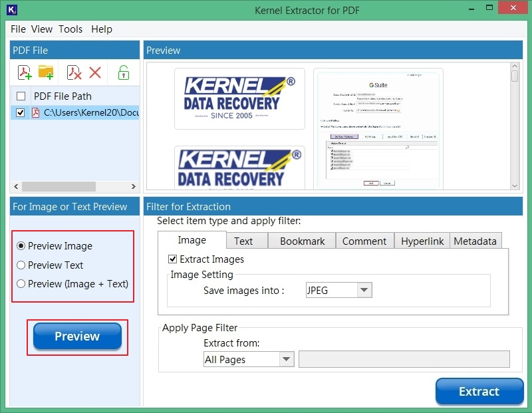Switch to the Text tab

[247, 241]
